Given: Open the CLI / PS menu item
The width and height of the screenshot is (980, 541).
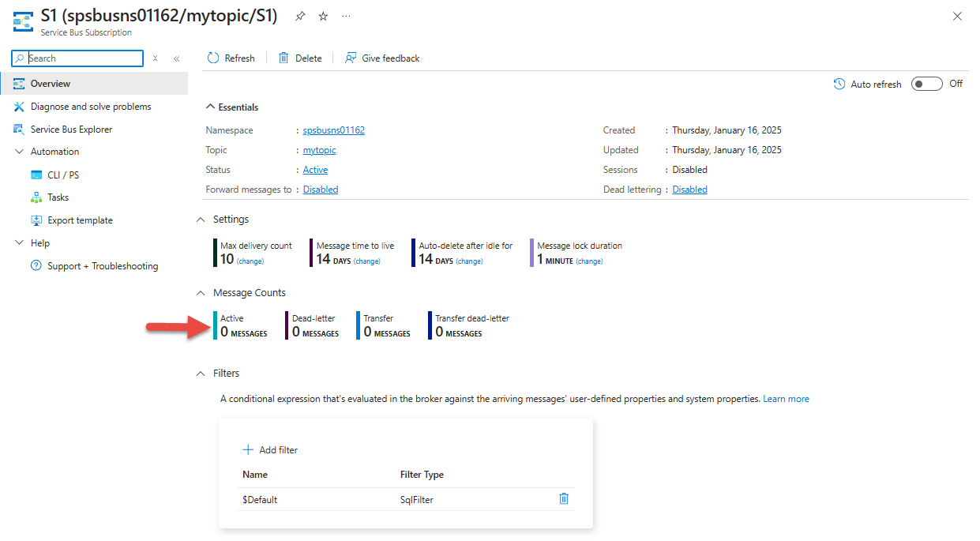Looking at the screenshot, I should click(x=63, y=175).
